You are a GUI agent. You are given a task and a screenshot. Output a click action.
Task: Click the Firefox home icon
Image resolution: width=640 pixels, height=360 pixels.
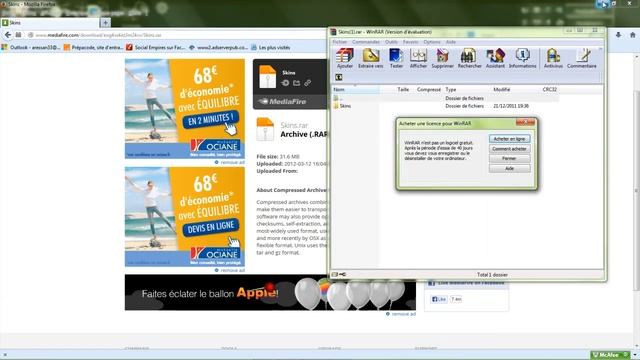coord(632,35)
